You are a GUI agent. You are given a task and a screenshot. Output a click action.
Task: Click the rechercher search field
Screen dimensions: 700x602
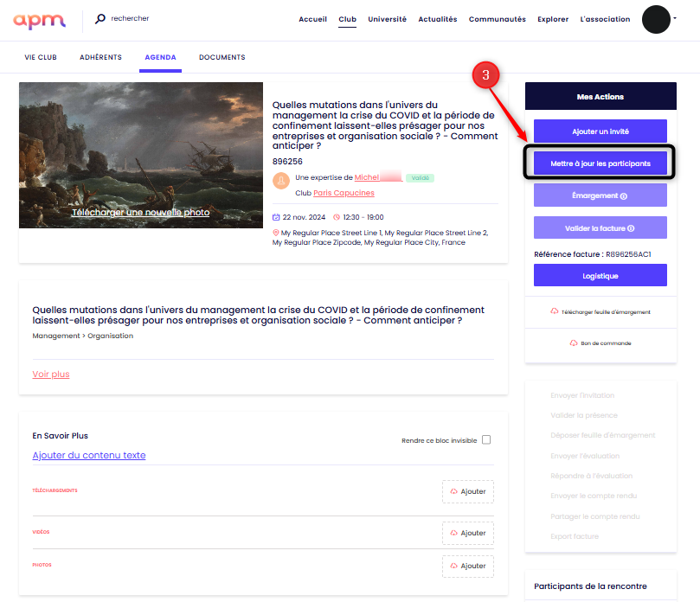130,18
